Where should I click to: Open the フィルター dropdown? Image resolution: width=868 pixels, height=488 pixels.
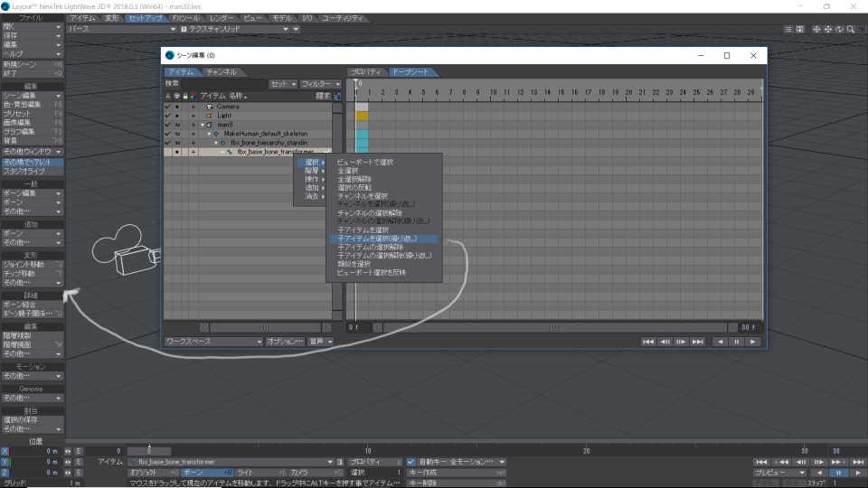tap(320, 83)
